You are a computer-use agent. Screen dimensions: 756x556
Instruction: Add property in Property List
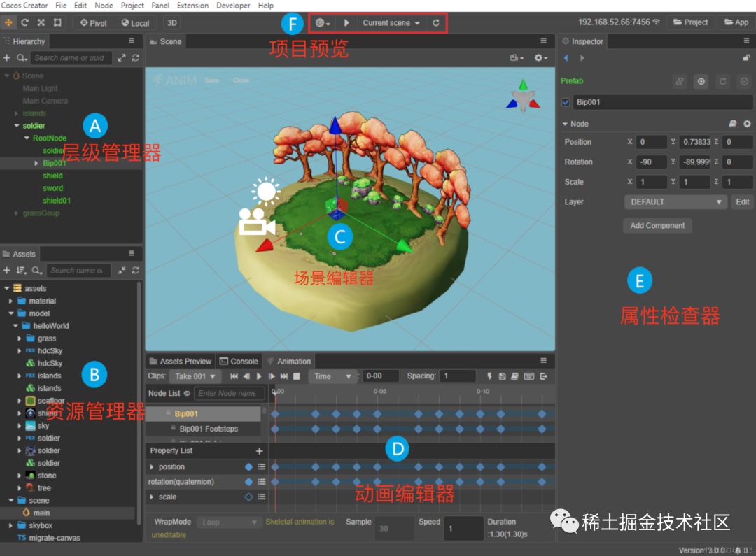coord(259,451)
